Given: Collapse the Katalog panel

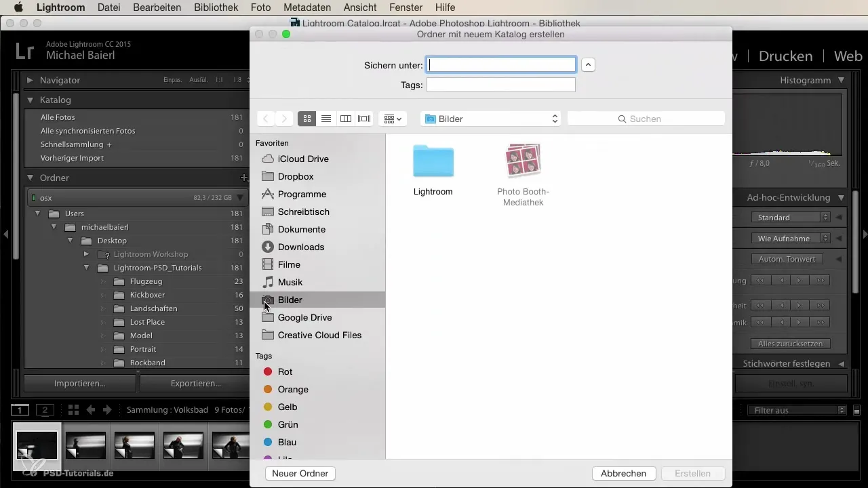Looking at the screenshot, I should click(x=30, y=100).
